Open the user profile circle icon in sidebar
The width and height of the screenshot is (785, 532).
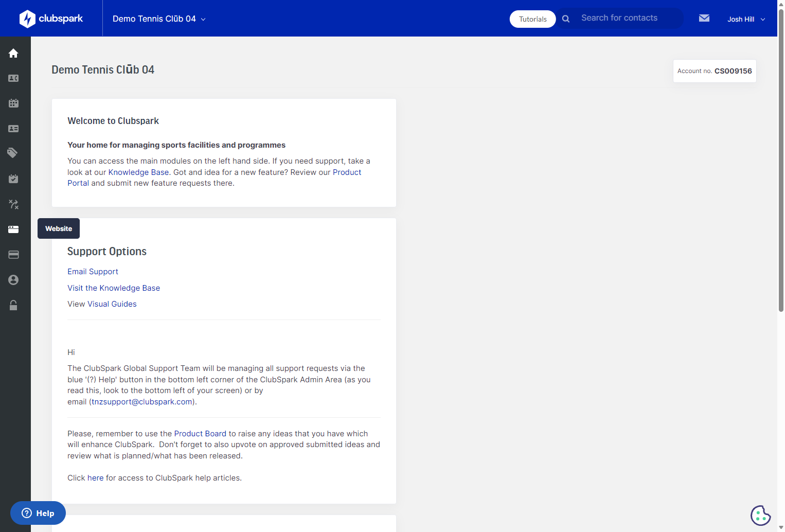[13, 280]
